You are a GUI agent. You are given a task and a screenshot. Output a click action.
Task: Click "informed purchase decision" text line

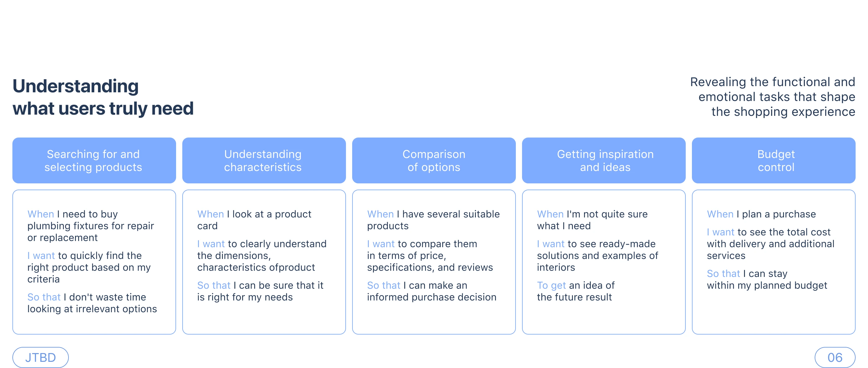[x=431, y=297]
